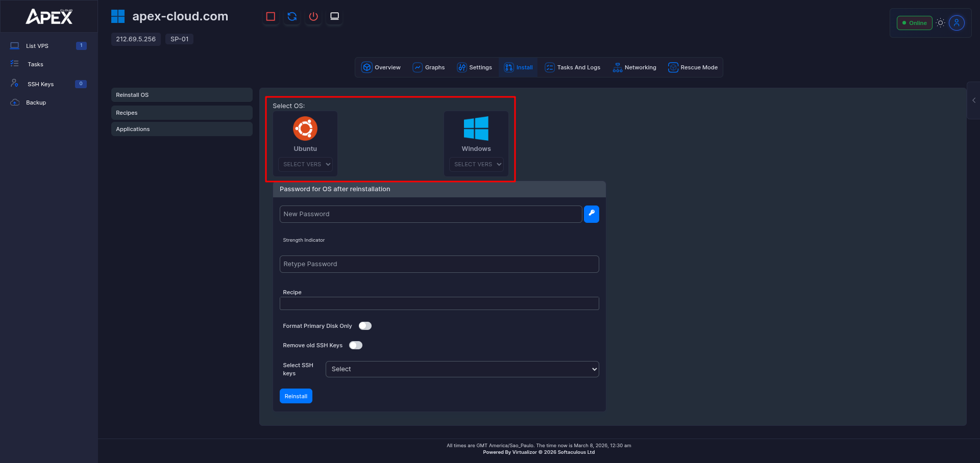Switch to the Networking tab

(634, 67)
